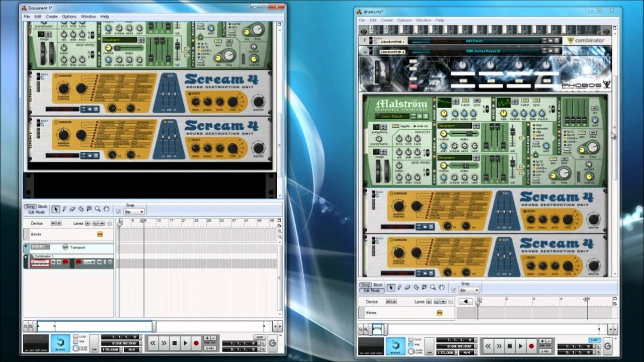Open the Window menu in drums window

click(424, 20)
